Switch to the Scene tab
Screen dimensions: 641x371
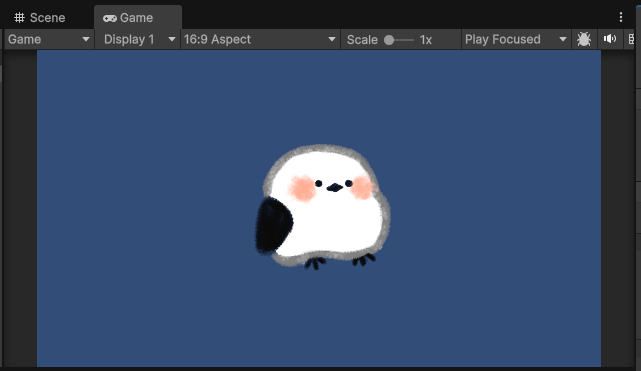(x=40, y=18)
